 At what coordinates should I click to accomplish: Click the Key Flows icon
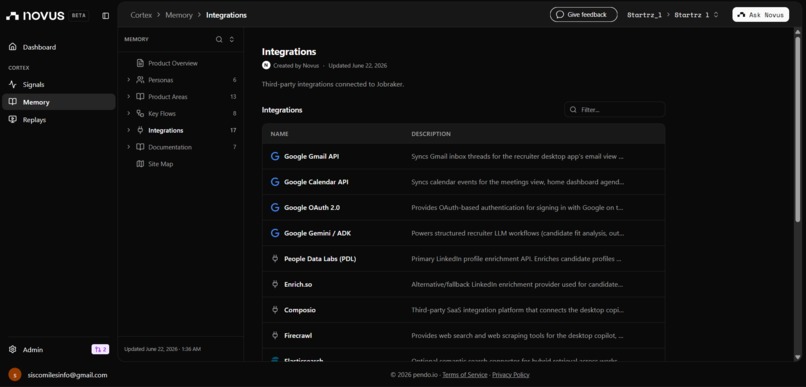point(140,114)
